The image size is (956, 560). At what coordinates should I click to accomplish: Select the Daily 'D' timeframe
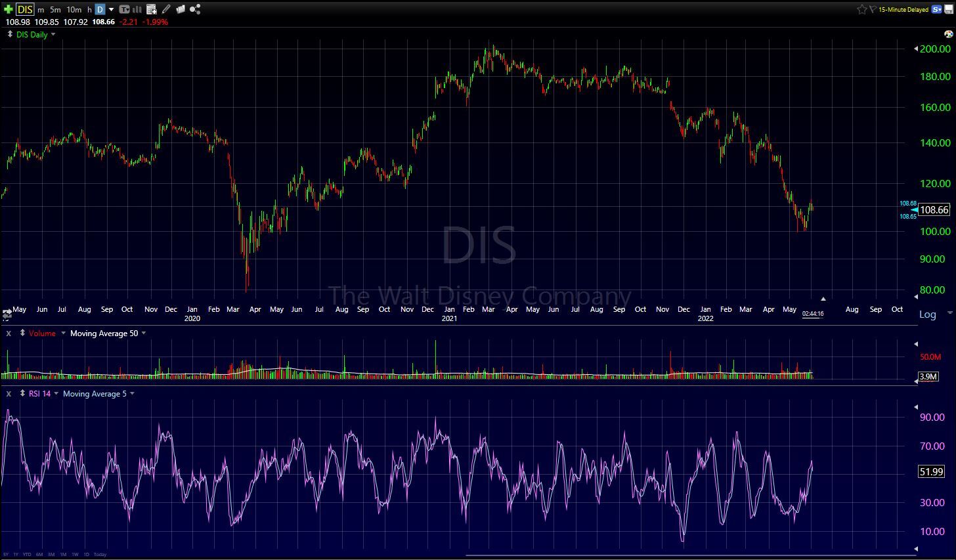(100, 9)
